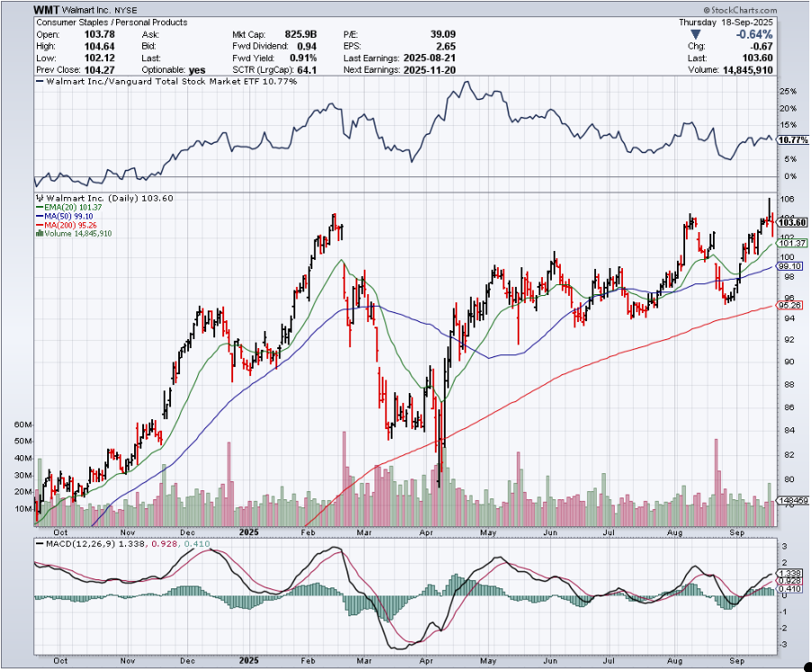Select the P/E value 39.09
Image resolution: width=812 pixels, height=672 pixels.
[443, 35]
